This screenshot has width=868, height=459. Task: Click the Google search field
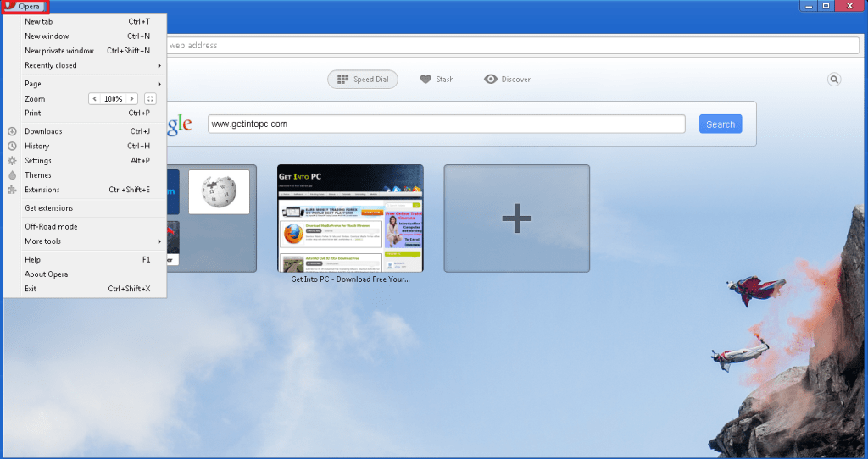[447, 124]
